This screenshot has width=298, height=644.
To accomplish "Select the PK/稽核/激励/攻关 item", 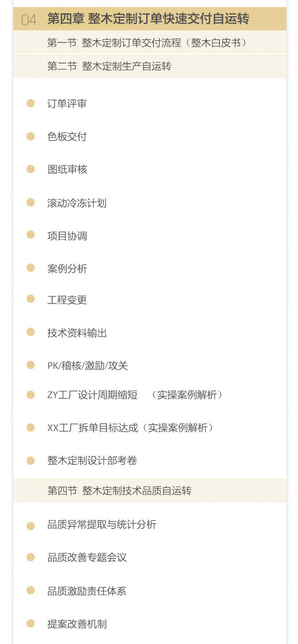I will 88,365.
